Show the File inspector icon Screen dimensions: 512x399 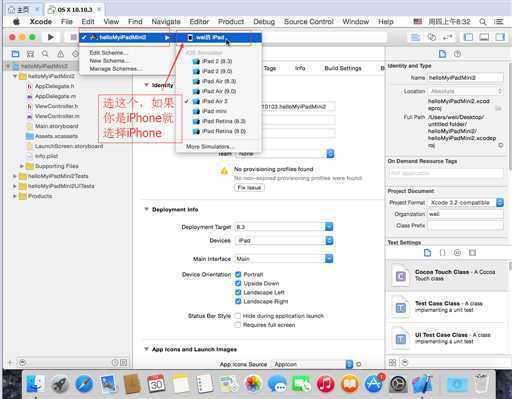tap(442, 54)
